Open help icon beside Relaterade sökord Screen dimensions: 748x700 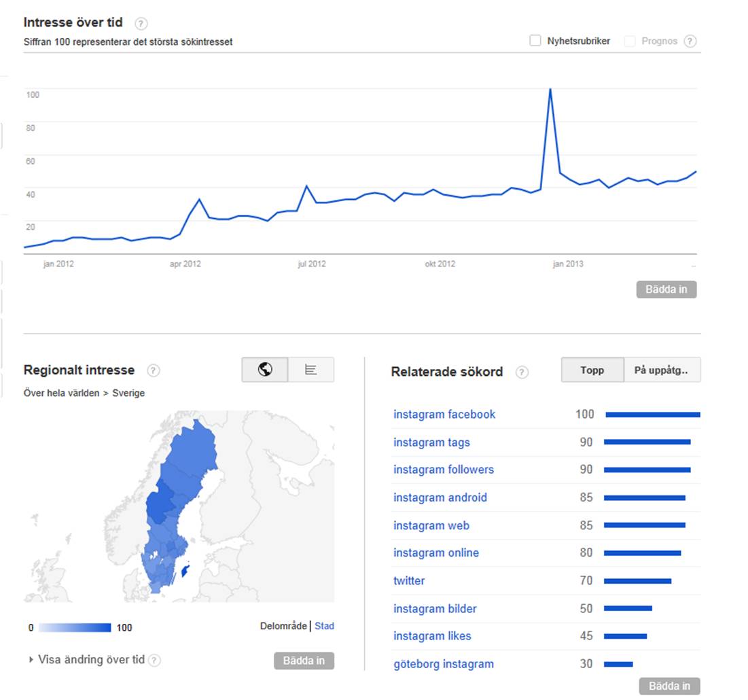(x=522, y=372)
